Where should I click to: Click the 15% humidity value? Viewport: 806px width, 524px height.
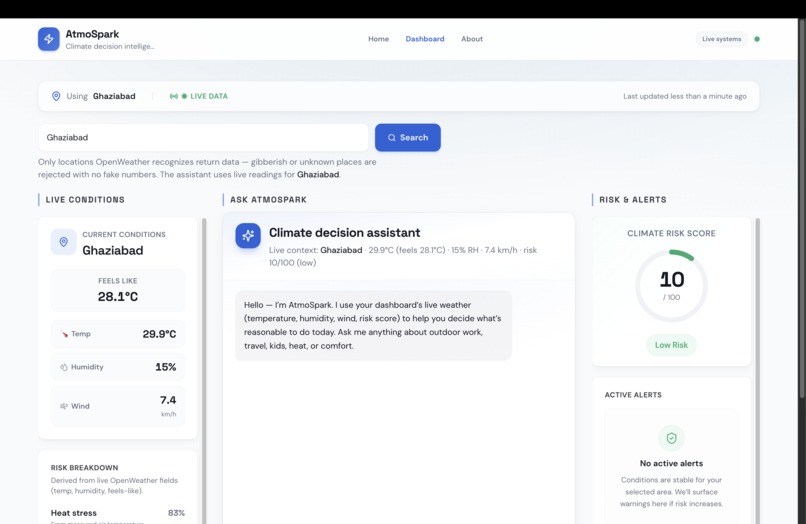pos(166,367)
